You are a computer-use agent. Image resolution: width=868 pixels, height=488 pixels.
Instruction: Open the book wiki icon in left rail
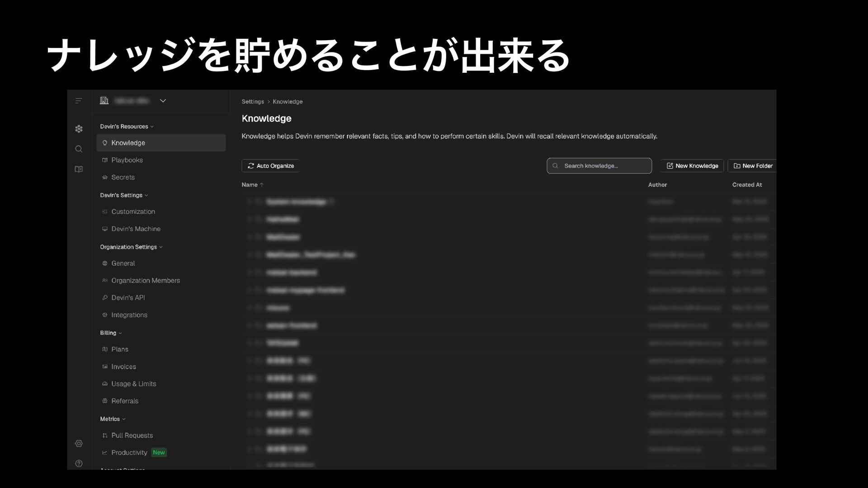pyautogui.click(x=79, y=169)
